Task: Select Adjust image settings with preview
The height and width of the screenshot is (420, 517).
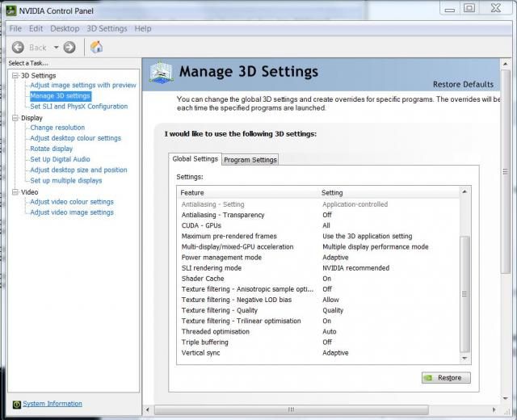Action: point(83,85)
